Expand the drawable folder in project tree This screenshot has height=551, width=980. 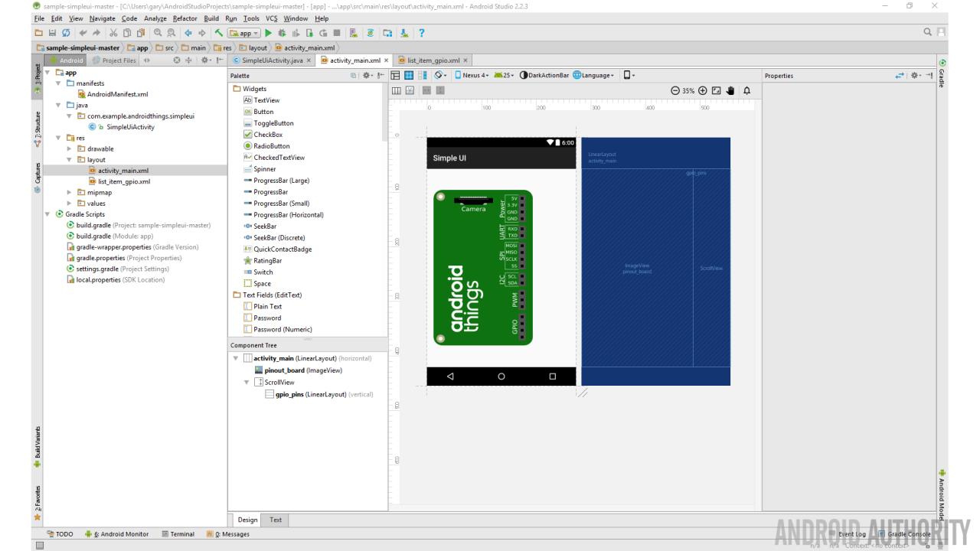click(x=70, y=148)
